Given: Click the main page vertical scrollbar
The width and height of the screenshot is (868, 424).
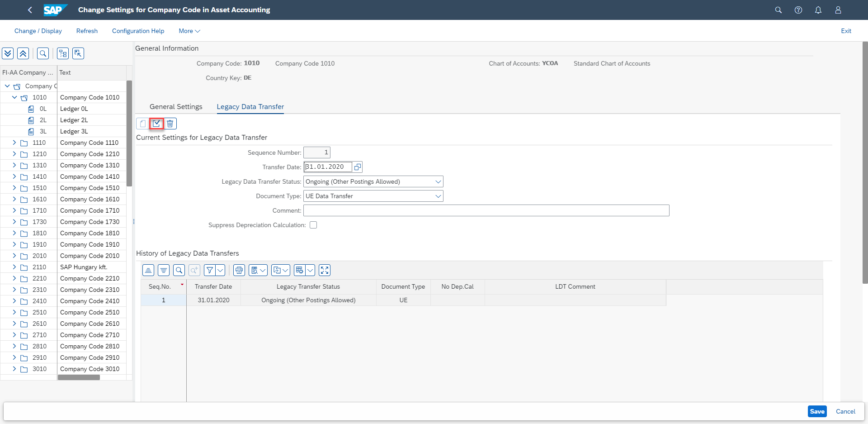Looking at the screenshot, I should pos(865,163).
